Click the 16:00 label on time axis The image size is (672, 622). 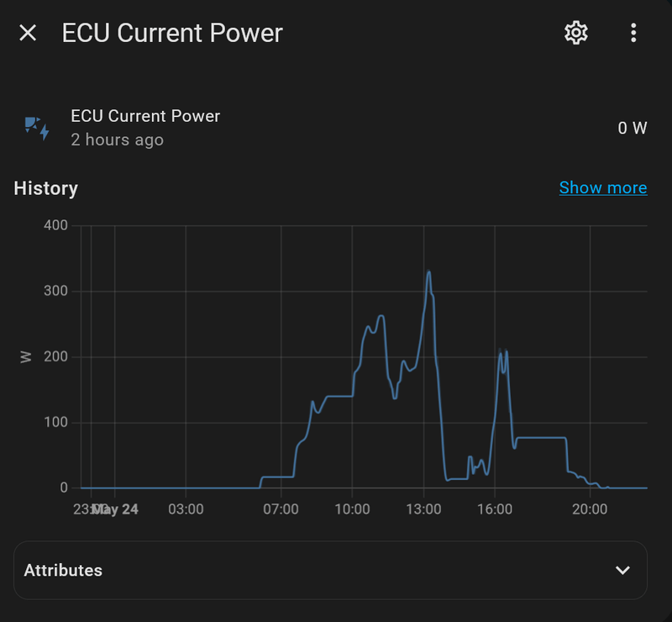494,509
